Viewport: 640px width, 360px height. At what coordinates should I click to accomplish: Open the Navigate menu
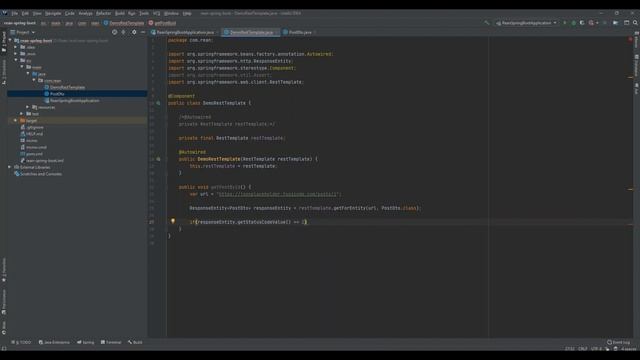coord(53,13)
